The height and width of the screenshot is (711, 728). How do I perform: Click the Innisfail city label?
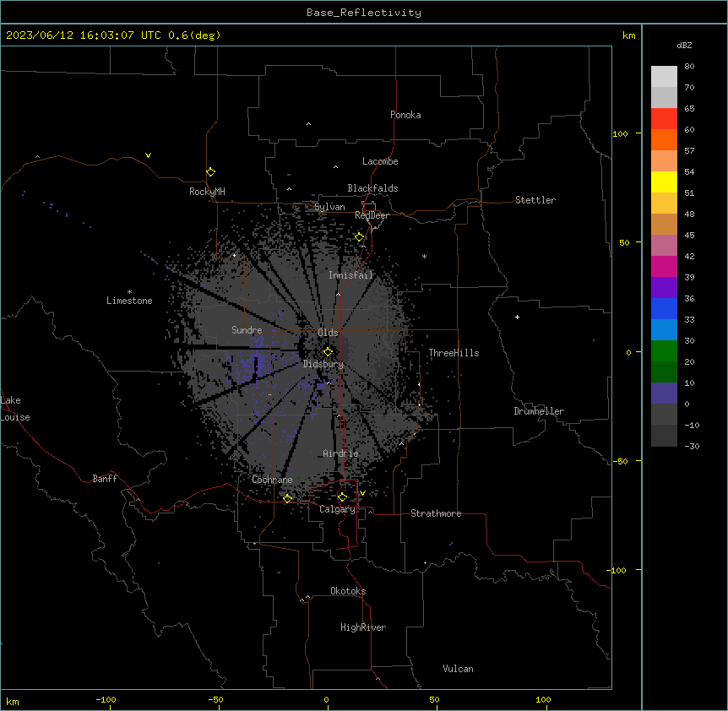point(350,275)
